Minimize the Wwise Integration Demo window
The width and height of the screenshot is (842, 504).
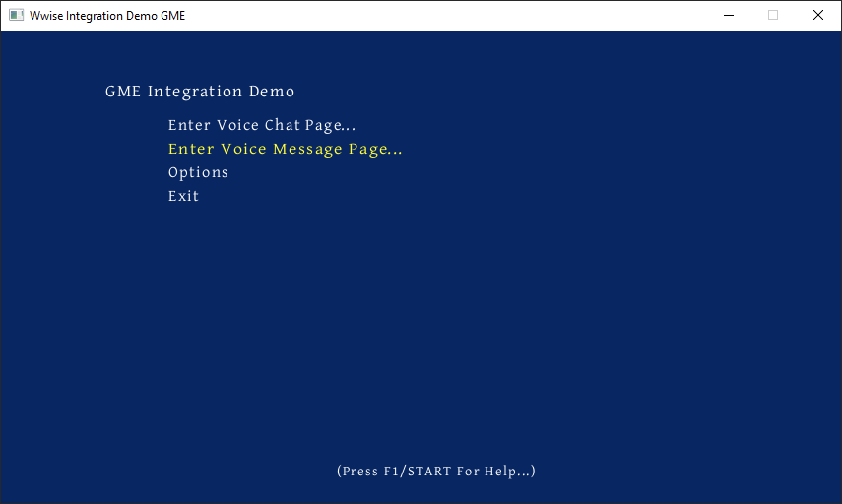(x=729, y=15)
